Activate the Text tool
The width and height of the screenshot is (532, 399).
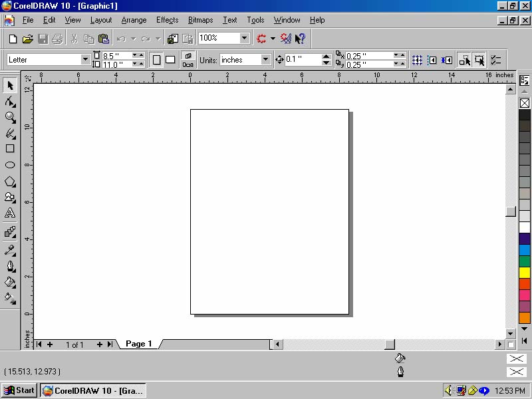click(x=10, y=213)
